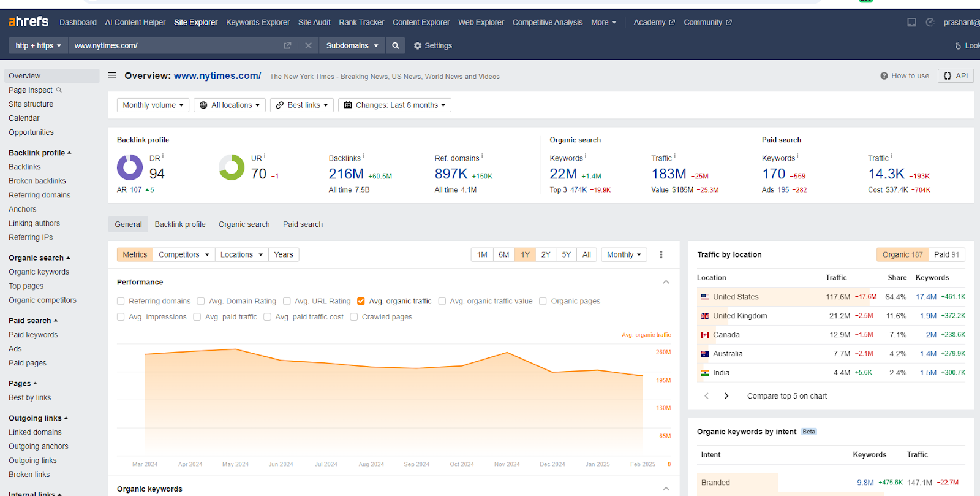The image size is (980, 496).
Task: Click Compare top 5 on chart
Action: point(787,396)
